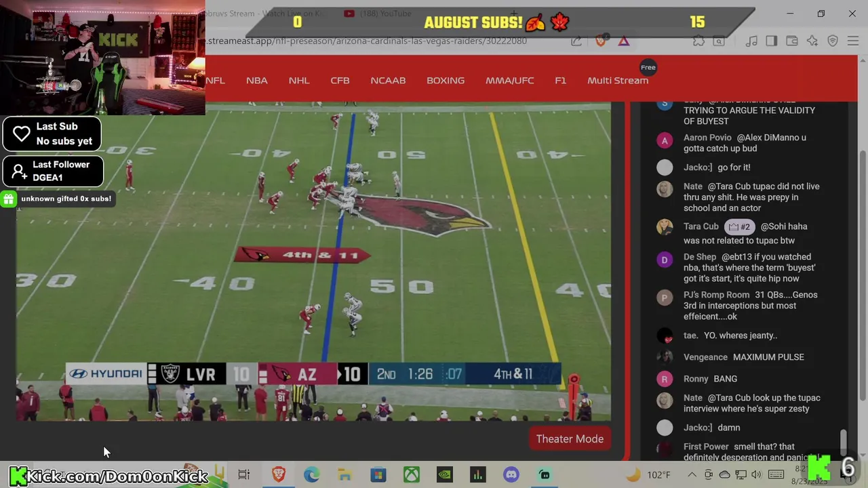Open the bar chart app on taskbar
Screen dimensions: 868x488
pyautogui.click(x=477, y=474)
